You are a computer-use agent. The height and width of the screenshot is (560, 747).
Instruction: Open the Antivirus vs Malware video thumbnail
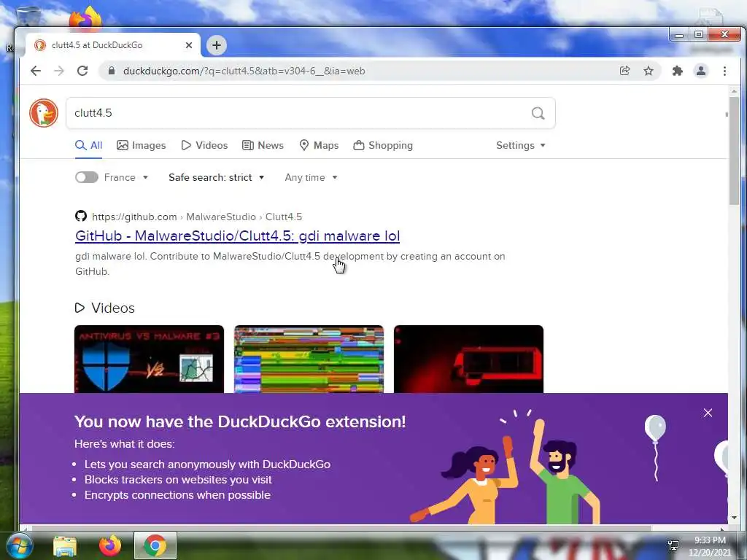click(x=149, y=359)
